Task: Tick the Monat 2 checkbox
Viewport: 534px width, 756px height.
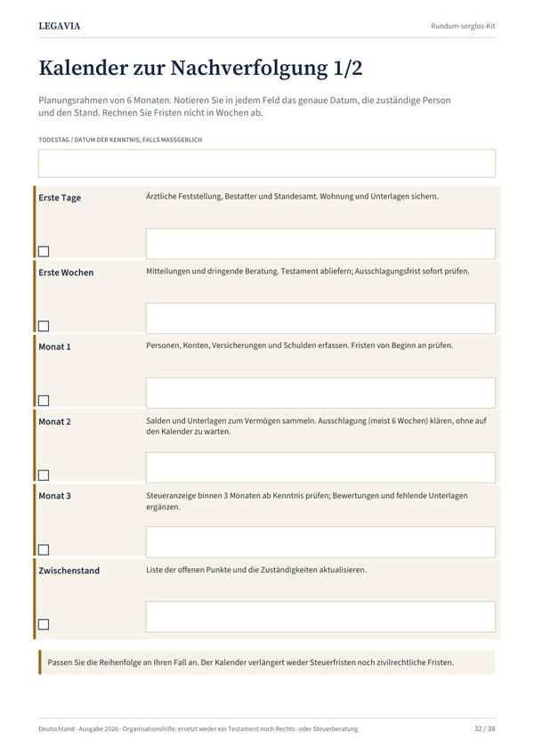Action: 44,476
